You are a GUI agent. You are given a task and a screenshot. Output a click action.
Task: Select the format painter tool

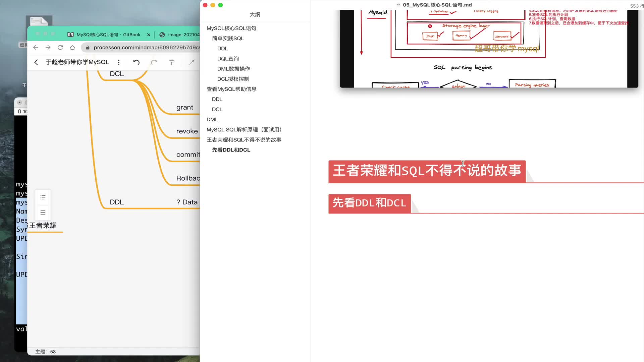pyautogui.click(x=172, y=62)
